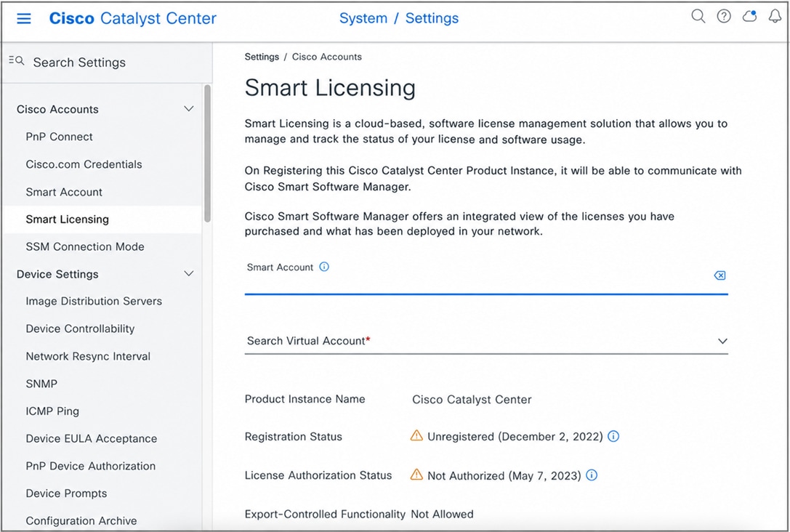Open SNMP settings in the sidebar
This screenshot has height=532, width=790.
[x=41, y=384]
